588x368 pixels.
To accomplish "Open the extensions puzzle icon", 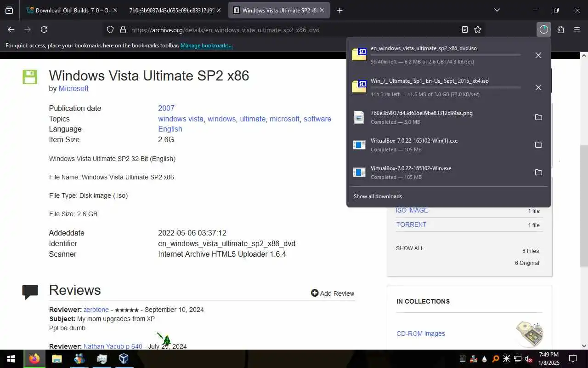I will [x=560, y=29].
